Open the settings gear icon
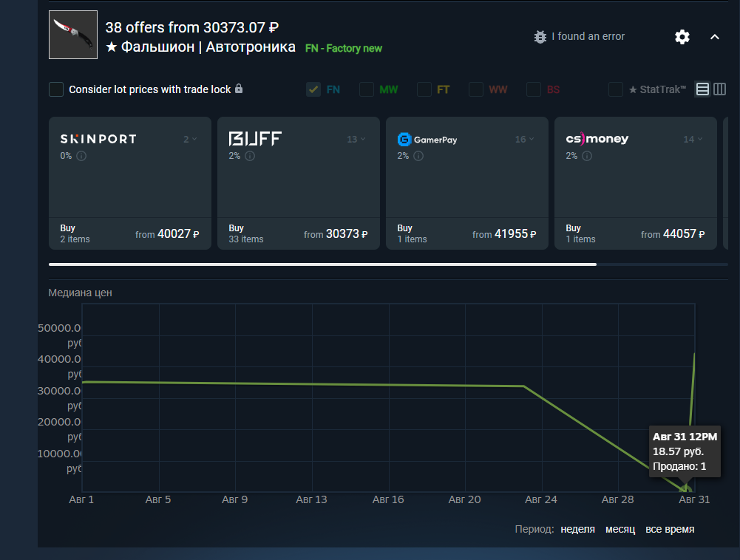The height and width of the screenshot is (560, 740). pyautogui.click(x=682, y=37)
